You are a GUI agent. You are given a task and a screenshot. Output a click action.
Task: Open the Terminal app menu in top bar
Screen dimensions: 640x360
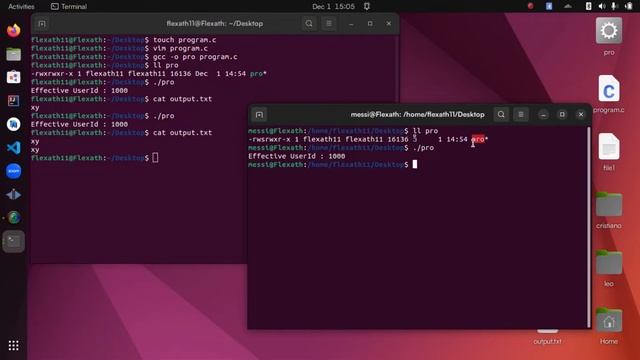click(69, 7)
